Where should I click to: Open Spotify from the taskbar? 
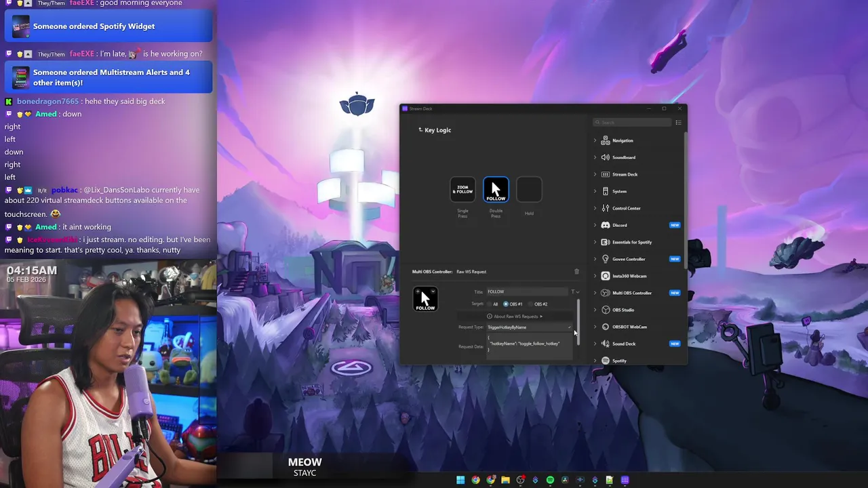[x=550, y=480]
